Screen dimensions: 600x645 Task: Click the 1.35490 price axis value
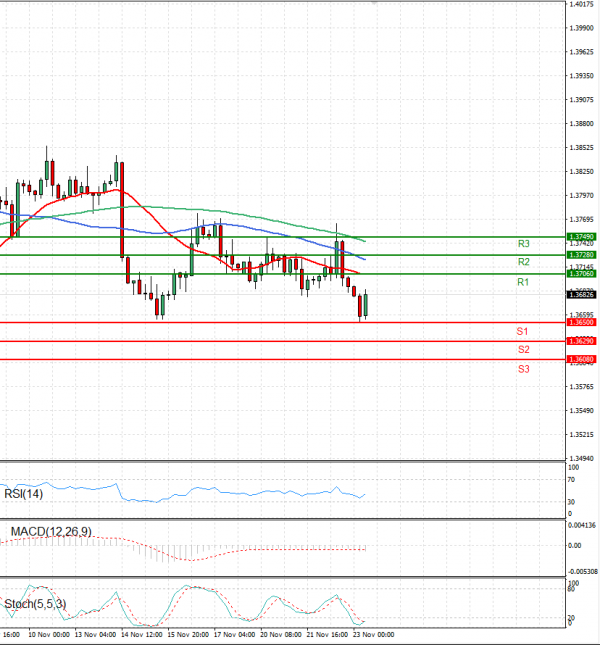pos(581,411)
